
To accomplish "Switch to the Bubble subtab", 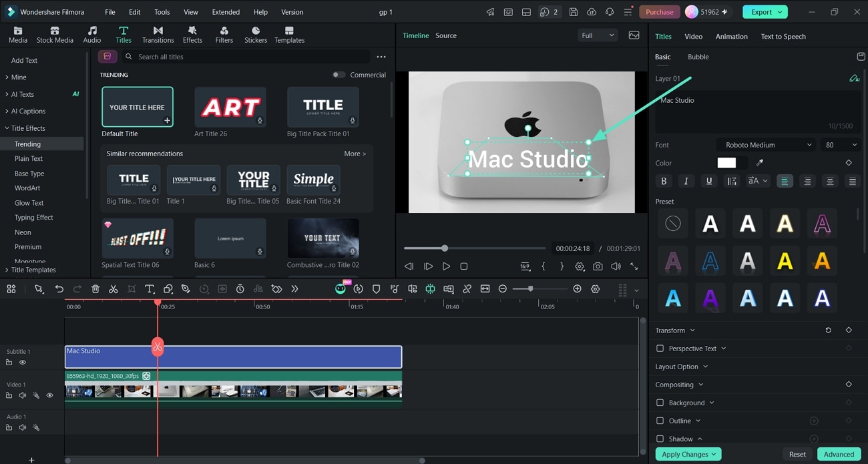I will coord(698,57).
